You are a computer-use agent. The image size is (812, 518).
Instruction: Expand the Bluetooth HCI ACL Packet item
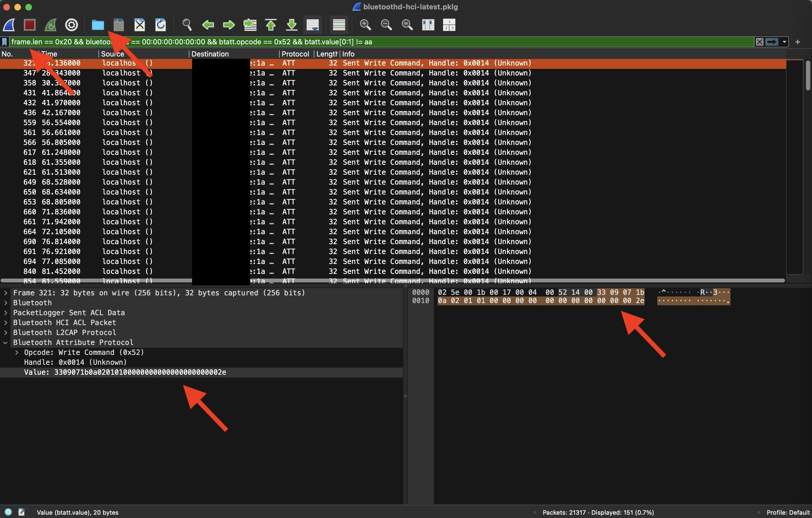6,322
